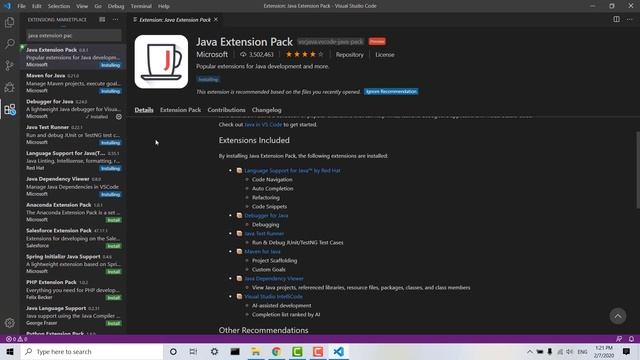Install Spring Initializr Java Support
This screenshot has width=640, height=360.
pos(113,271)
